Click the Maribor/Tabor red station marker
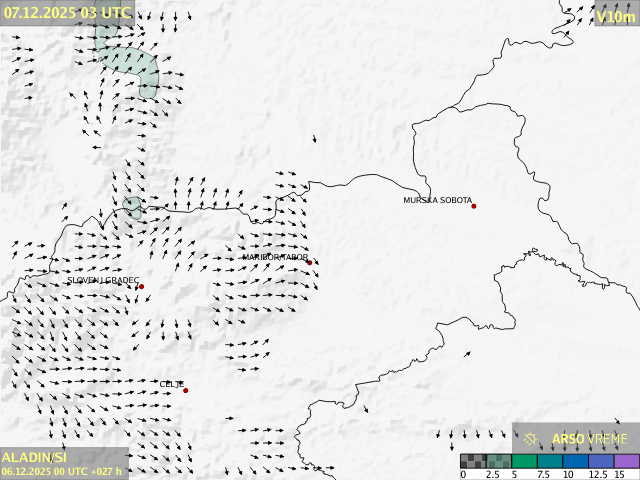This screenshot has width=640, height=480. 310,263
